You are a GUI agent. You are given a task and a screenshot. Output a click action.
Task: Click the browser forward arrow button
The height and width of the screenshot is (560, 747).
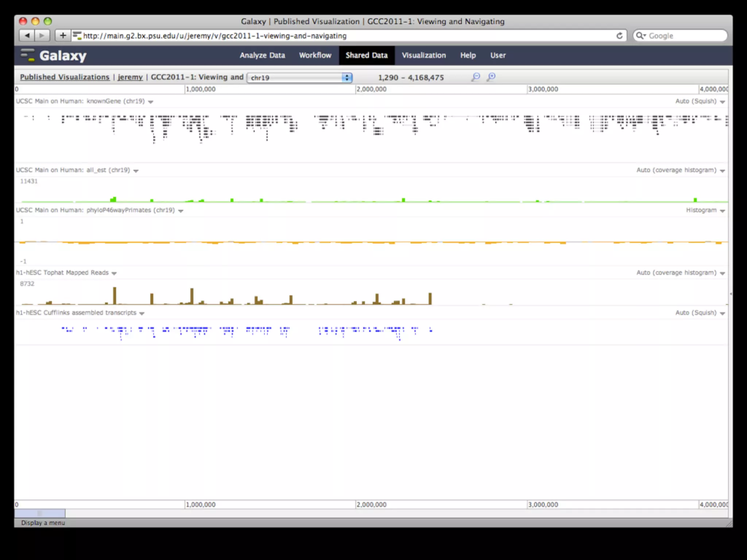[x=42, y=35]
